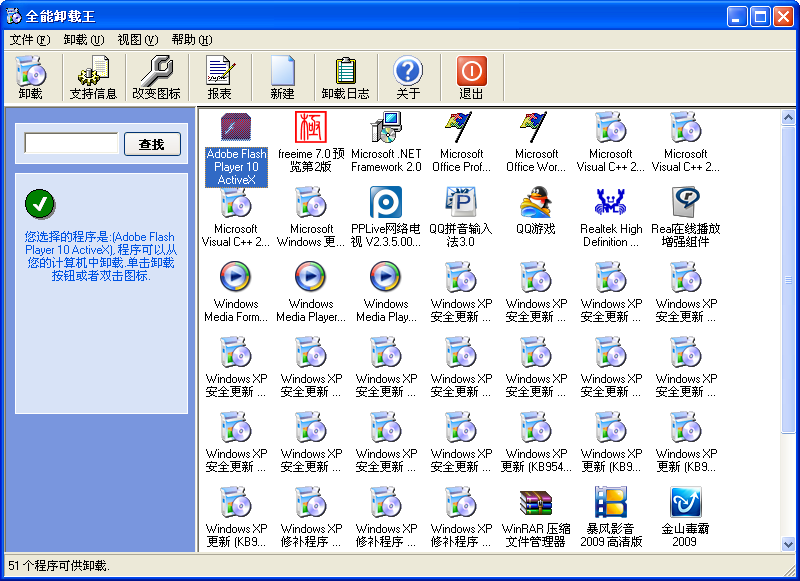Click the 改变图标 change icon tool
Viewport: 800px width, 581px height.
pyautogui.click(x=156, y=78)
